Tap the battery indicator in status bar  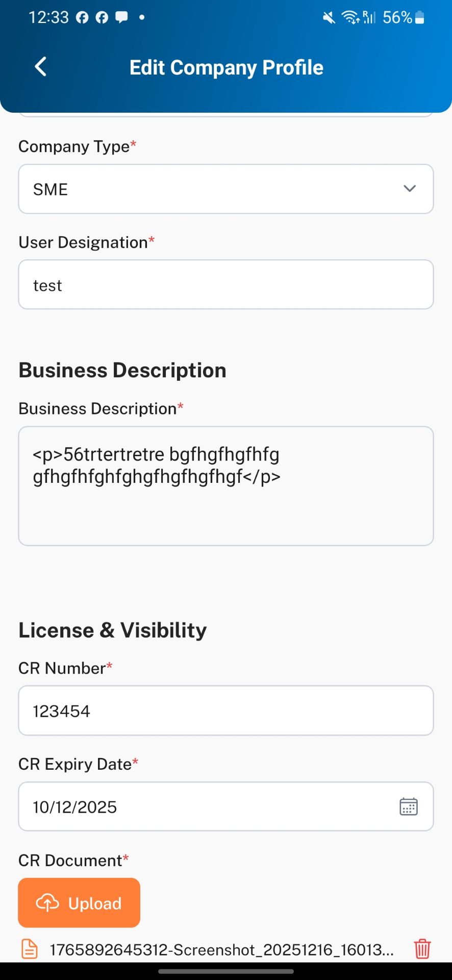pyautogui.click(x=419, y=17)
